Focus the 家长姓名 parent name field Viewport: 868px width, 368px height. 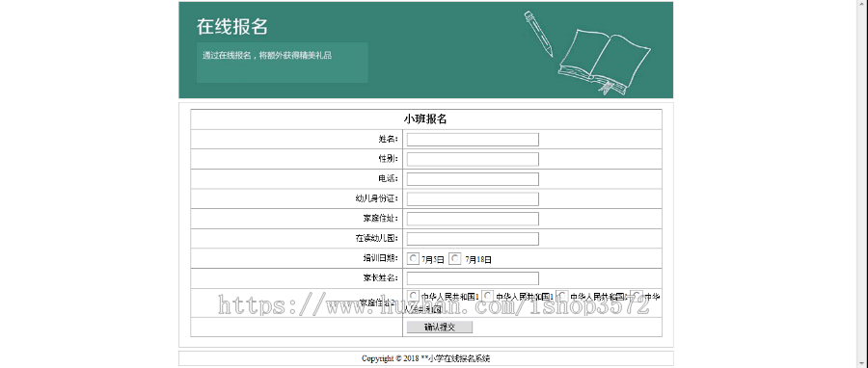(473, 278)
